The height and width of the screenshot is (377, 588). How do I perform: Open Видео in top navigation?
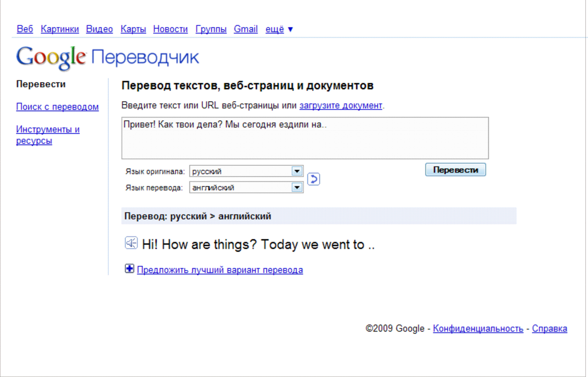coord(100,29)
